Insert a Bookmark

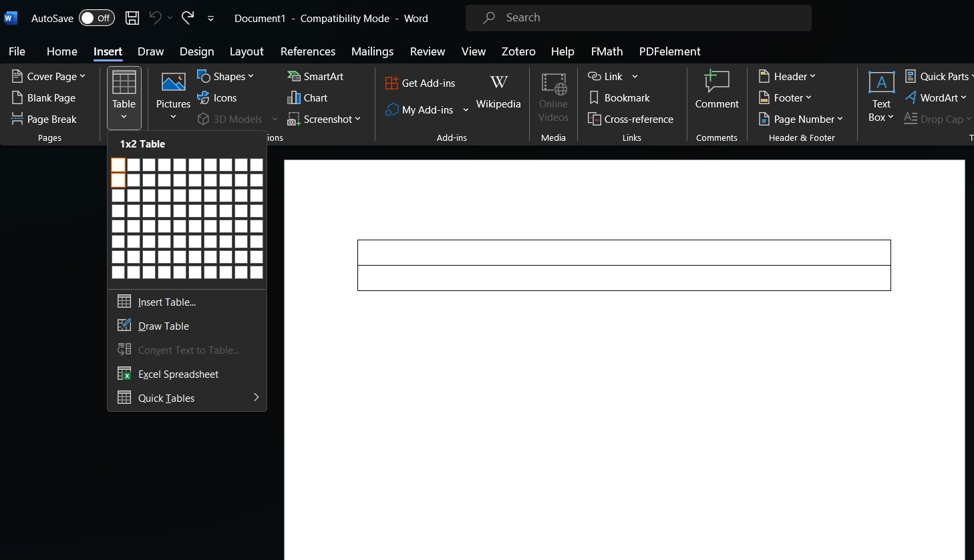(619, 98)
